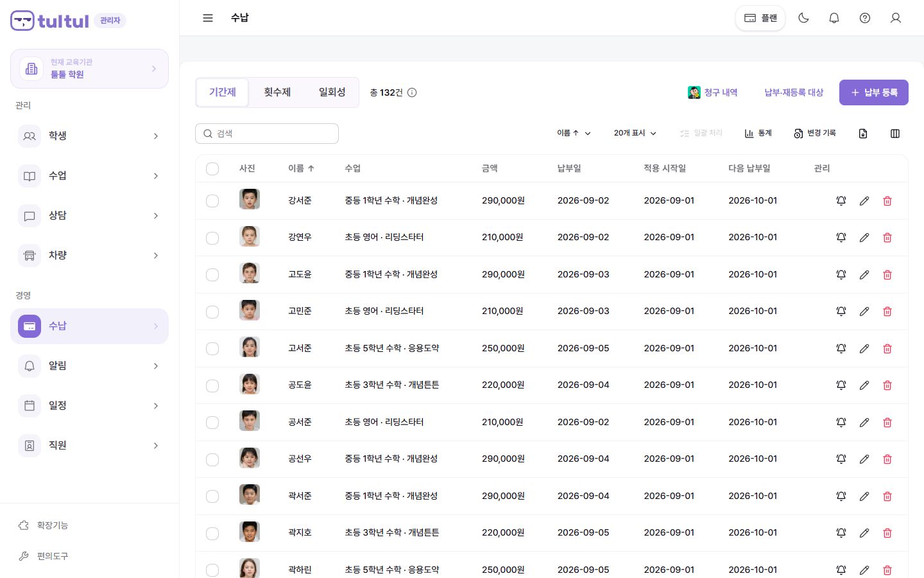This screenshot has height=578, width=924.
Task: Focus the 검색 search field
Action: click(x=267, y=134)
